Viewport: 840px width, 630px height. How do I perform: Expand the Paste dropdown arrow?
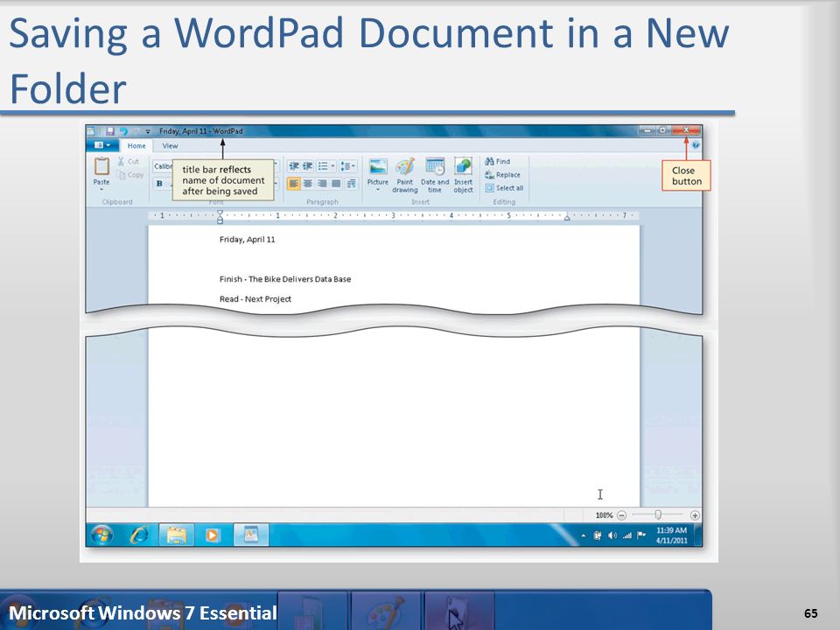(x=101, y=189)
